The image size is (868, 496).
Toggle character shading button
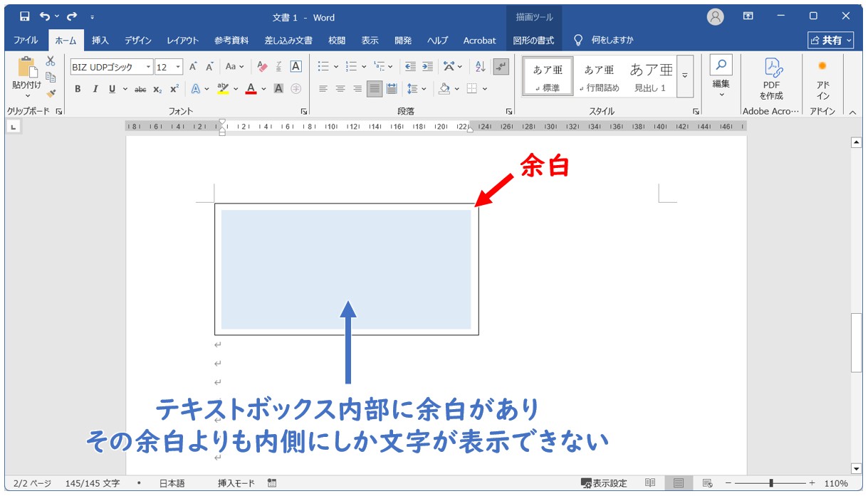pyautogui.click(x=279, y=89)
